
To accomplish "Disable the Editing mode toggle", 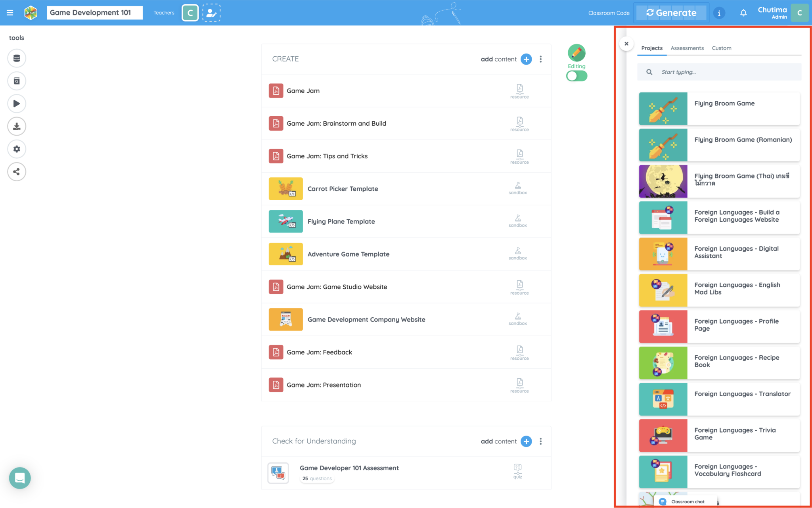I will point(576,76).
